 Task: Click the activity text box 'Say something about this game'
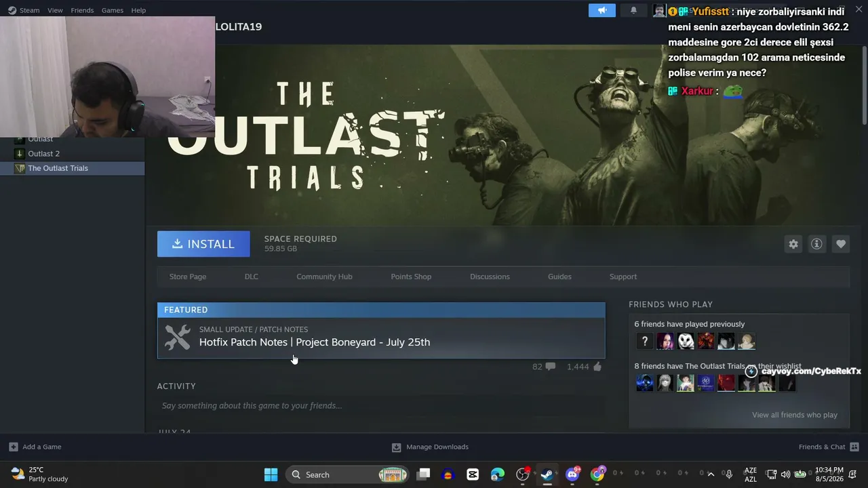tap(381, 405)
